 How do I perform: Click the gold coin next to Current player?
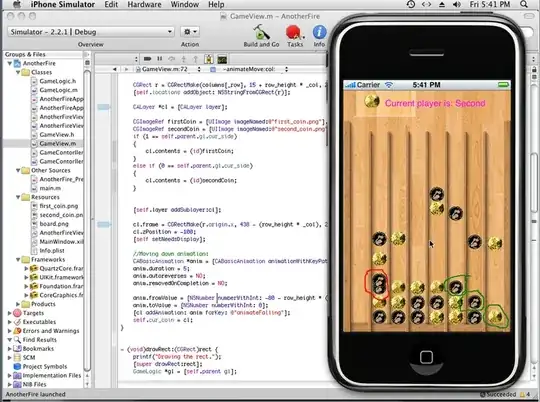pyautogui.click(x=372, y=101)
